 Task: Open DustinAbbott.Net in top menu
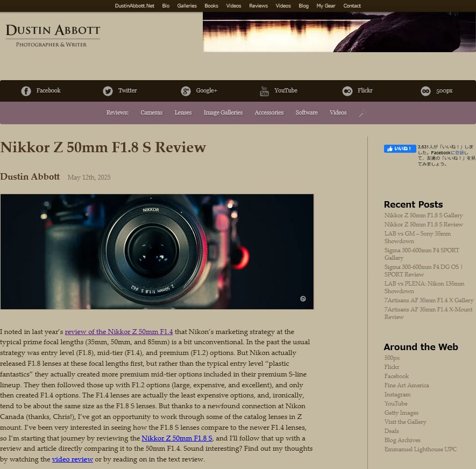(x=134, y=6)
